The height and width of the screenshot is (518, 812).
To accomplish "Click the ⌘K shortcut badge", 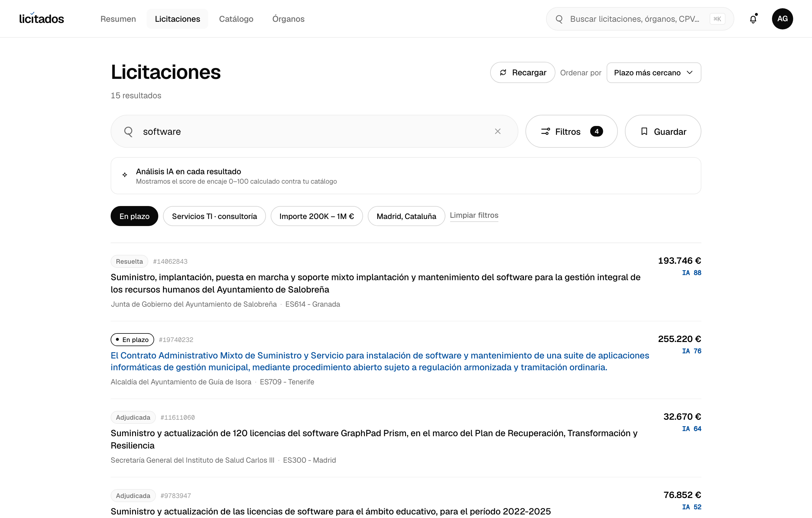I will [717, 19].
